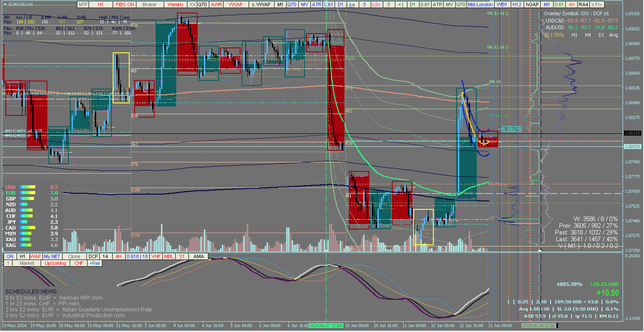The image size is (644, 332).
Task: Expand the EURUSD,H1 chart title arrow
Action: [x=5, y=4]
